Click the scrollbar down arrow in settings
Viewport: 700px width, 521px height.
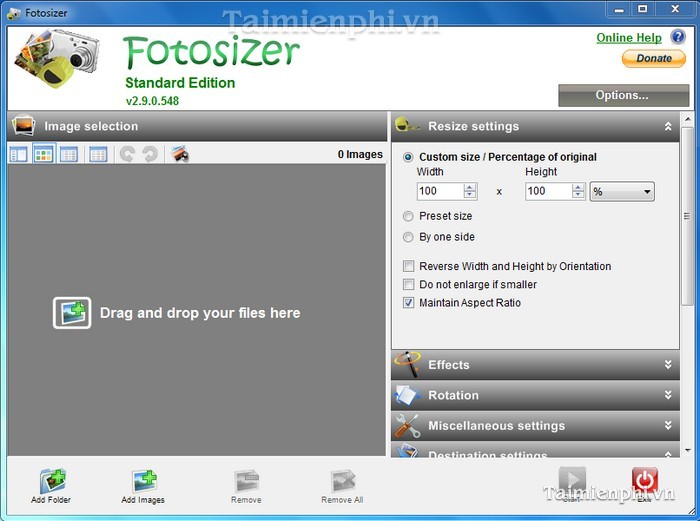tap(688, 450)
